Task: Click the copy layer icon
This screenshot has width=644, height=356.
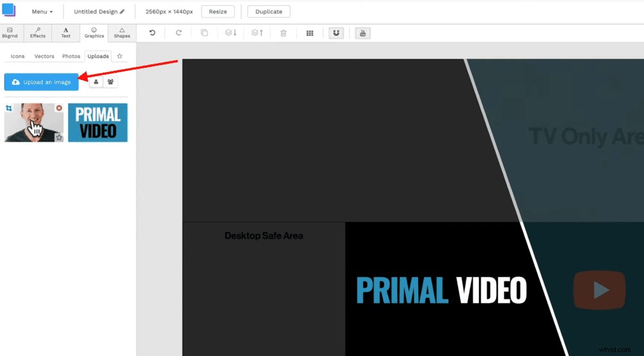Action: (x=204, y=33)
